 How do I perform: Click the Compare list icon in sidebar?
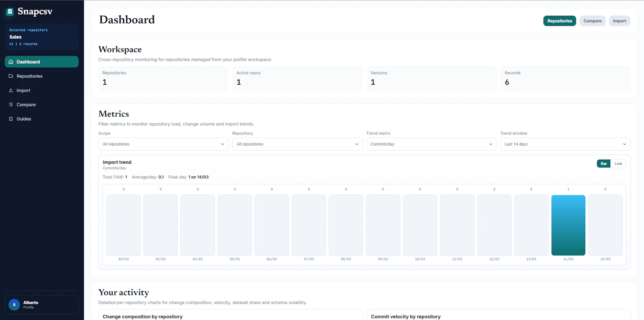pos(11,105)
